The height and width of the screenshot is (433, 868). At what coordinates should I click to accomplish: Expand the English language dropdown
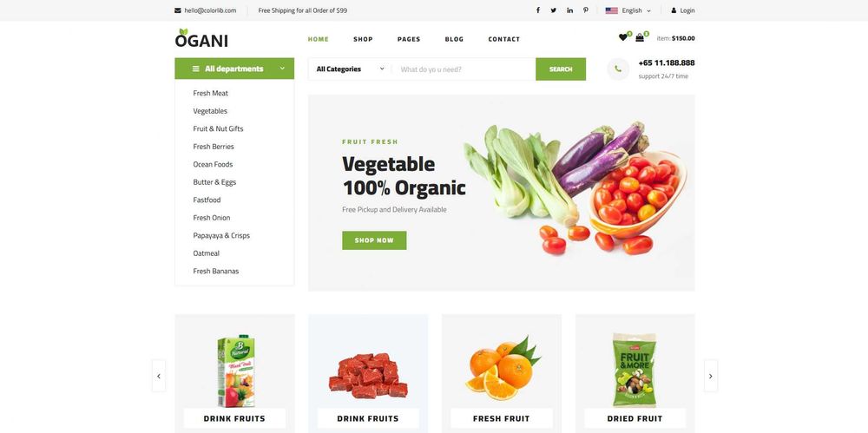point(628,10)
